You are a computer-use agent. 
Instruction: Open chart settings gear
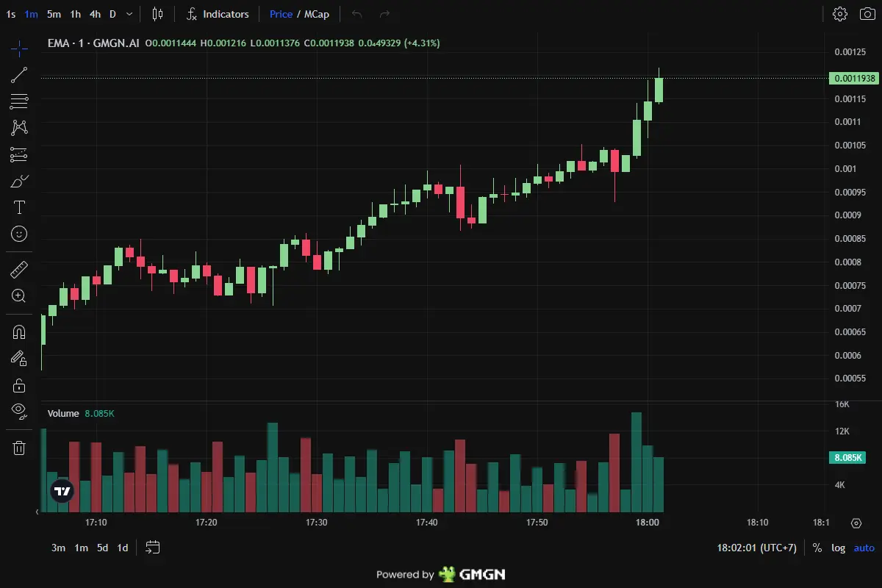(839, 14)
